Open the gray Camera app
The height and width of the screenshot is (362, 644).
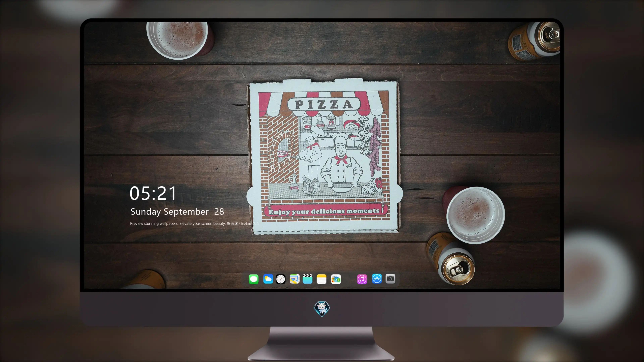click(390, 279)
